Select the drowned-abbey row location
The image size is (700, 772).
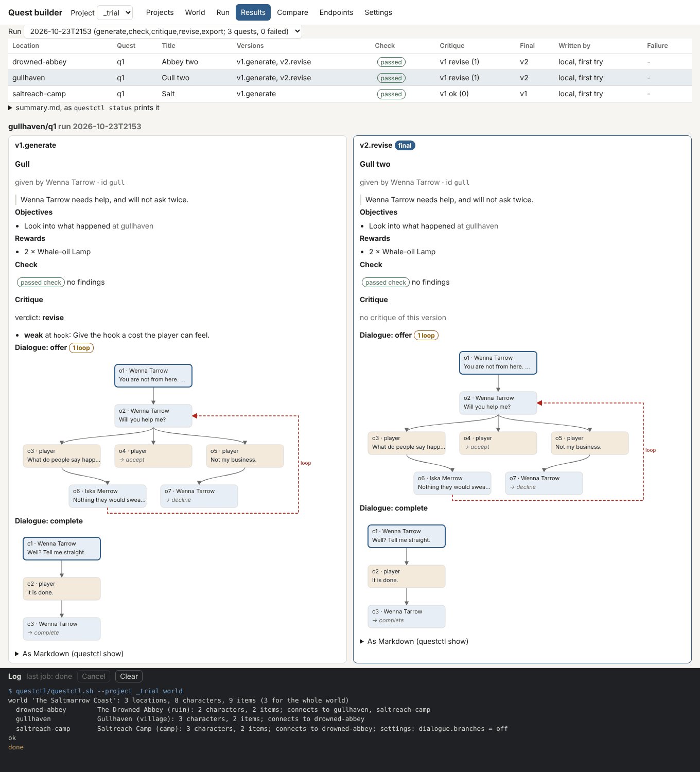[40, 62]
